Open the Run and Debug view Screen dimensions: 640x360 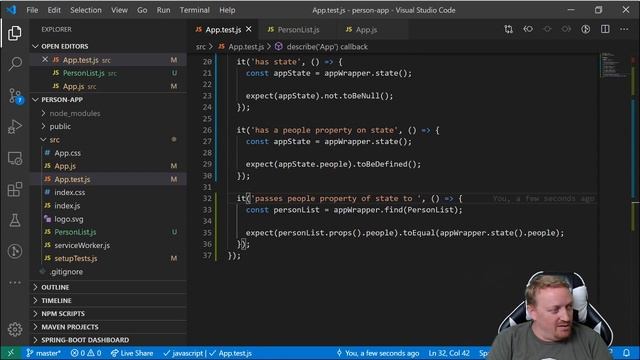(x=15, y=127)
